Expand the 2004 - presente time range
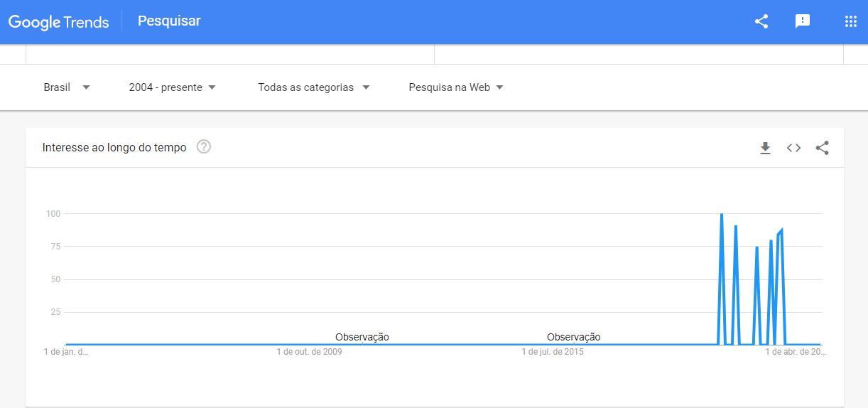 [x=173, y=87]
